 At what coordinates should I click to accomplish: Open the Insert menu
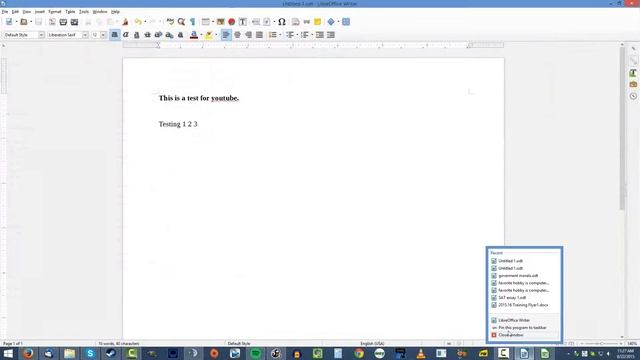point(40,12)
